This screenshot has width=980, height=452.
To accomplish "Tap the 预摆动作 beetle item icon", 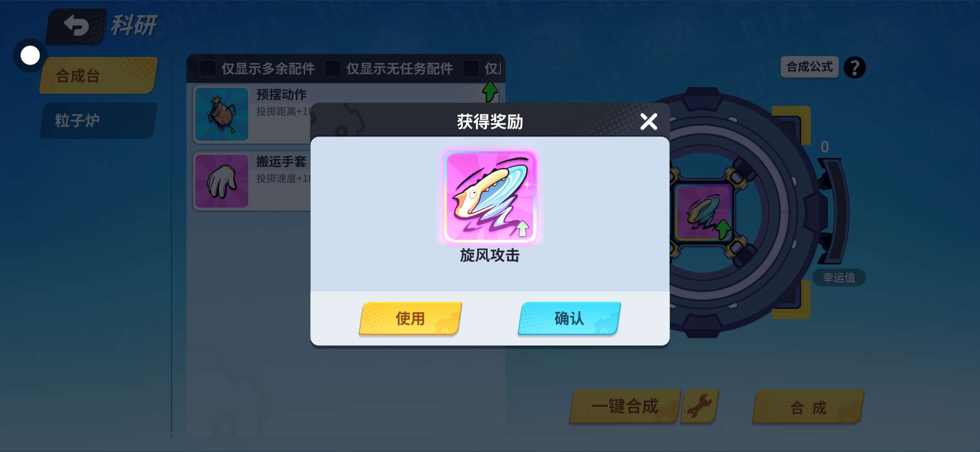I will coord(222,114).
